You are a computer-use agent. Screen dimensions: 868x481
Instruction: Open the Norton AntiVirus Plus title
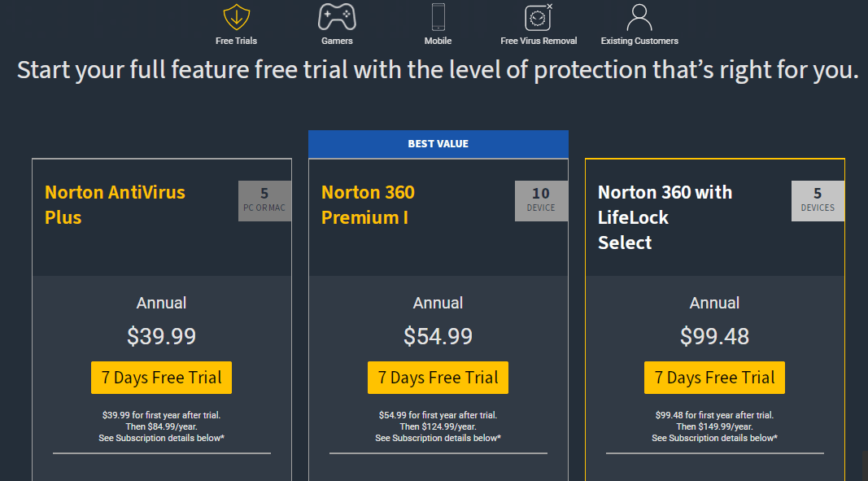click(116, 204)
